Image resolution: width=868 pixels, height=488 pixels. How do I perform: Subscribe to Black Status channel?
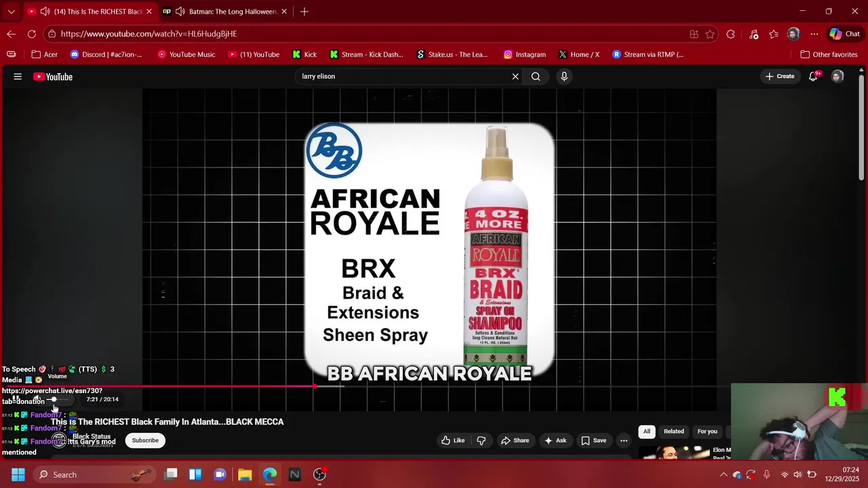click(145, 441)
